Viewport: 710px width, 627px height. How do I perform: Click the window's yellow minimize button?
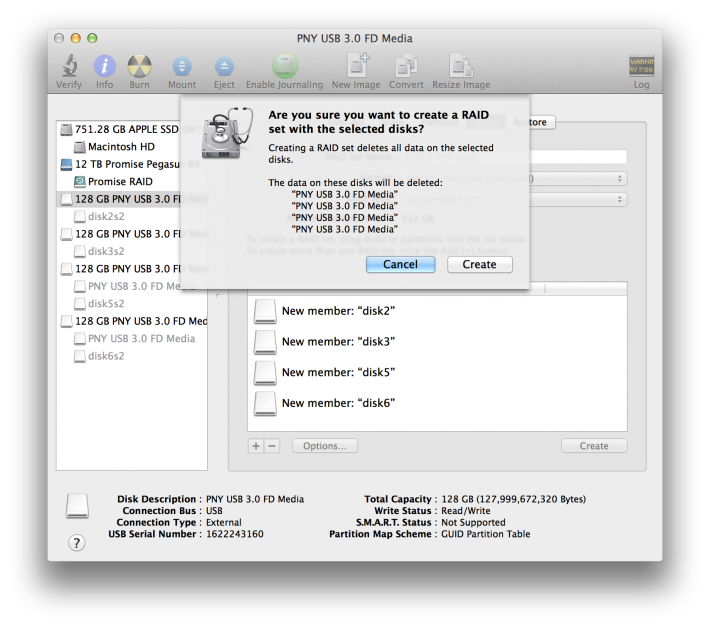(76, 38)
